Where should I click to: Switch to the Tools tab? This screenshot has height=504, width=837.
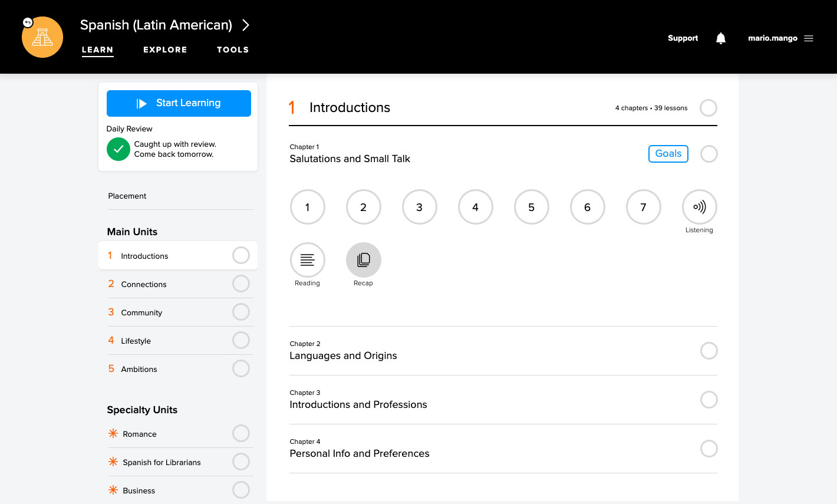[x=233, y=50]
